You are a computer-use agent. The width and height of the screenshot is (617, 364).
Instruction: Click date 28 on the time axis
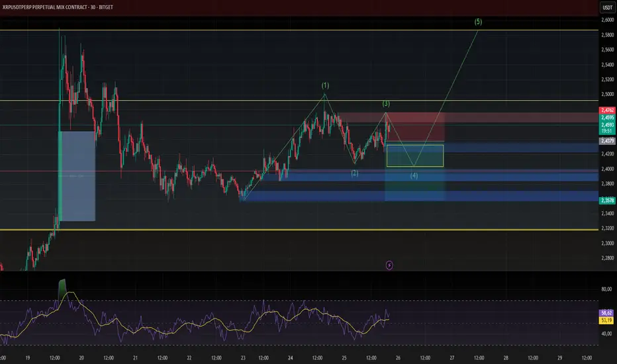[x=506, y=358]
